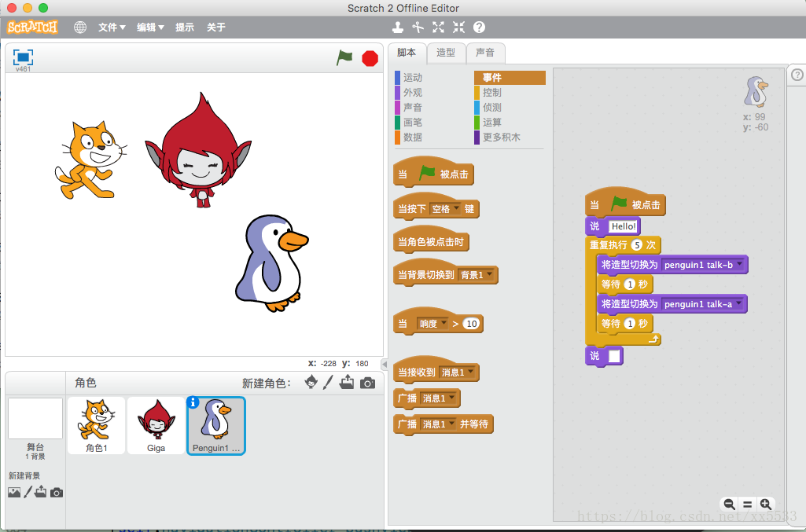Viewport: 806px width, 532px height.
Task: Click the loudness threshold 10 field
Action: click(471, 324)
